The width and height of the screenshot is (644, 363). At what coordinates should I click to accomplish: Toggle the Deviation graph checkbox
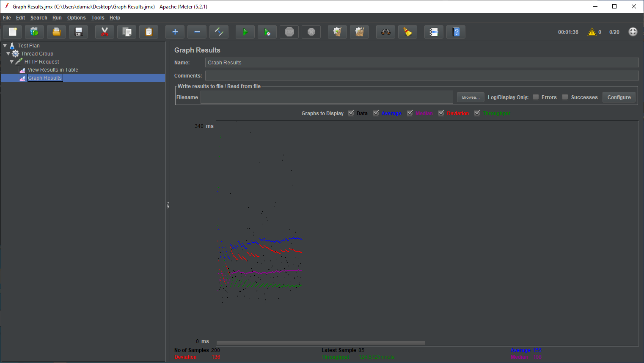pyautogui.click(x=441, y=113)
